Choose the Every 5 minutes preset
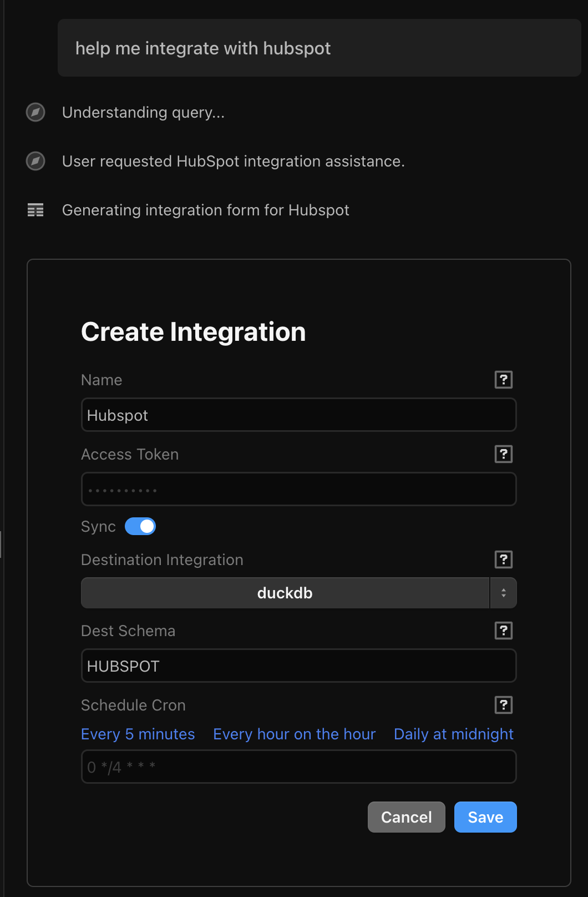 click(x=138, y=734)
